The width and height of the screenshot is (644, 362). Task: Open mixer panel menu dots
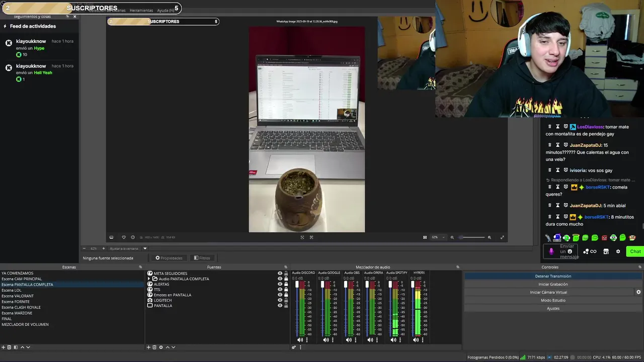[x=300, y=347]
